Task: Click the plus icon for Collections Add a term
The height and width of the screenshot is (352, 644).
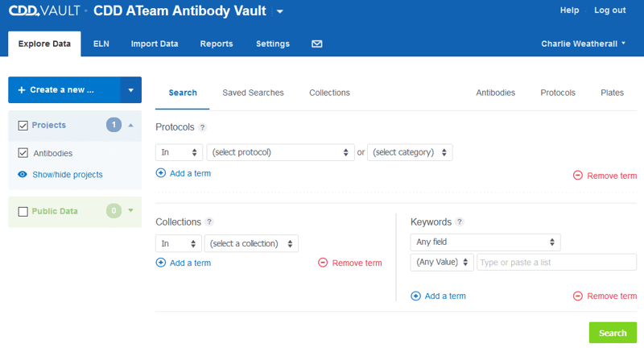Action: tap(160, 263)
